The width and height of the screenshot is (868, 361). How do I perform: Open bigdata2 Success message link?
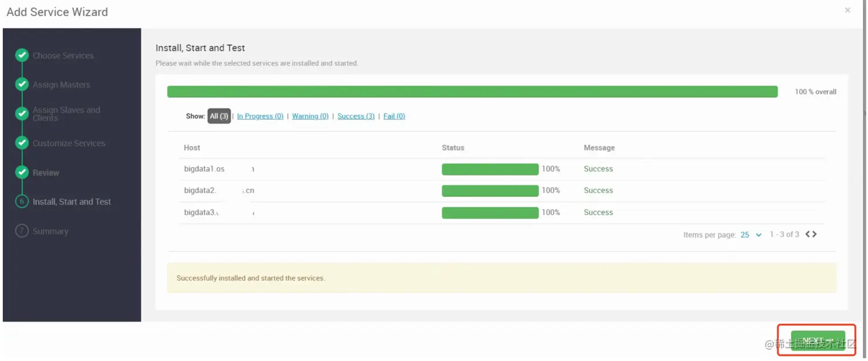[x=598, y=191]
